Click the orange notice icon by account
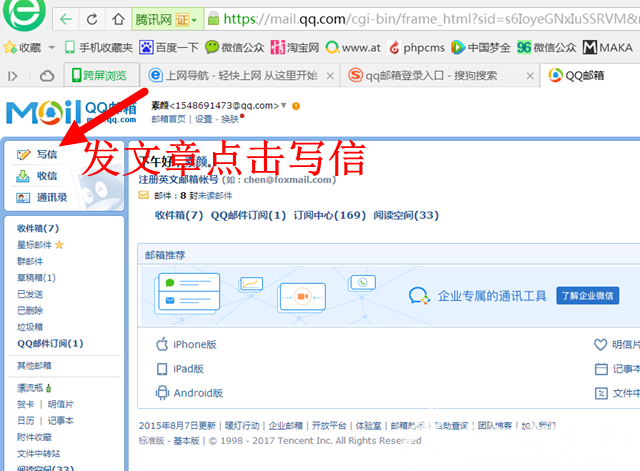Viewport: 640px width, 471px height. tap(296, 106)
